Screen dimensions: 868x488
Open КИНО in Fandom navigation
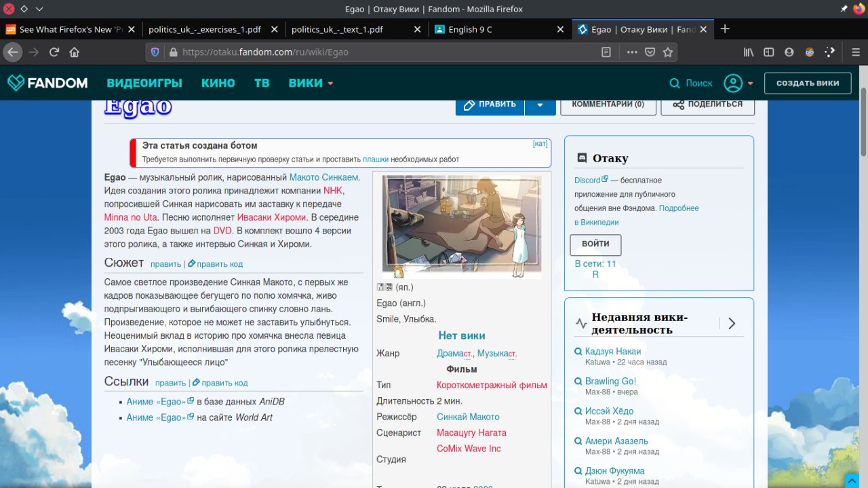click(x=218, y=83)
